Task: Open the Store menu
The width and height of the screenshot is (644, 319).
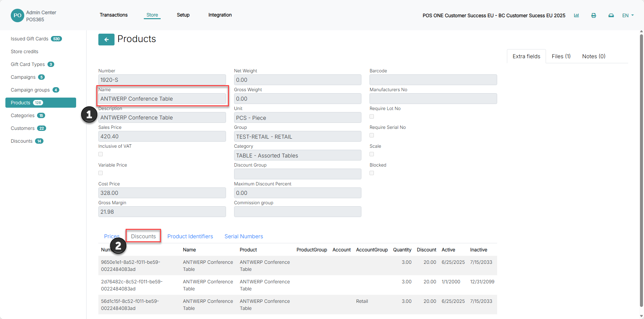Action: click(152, 15)
